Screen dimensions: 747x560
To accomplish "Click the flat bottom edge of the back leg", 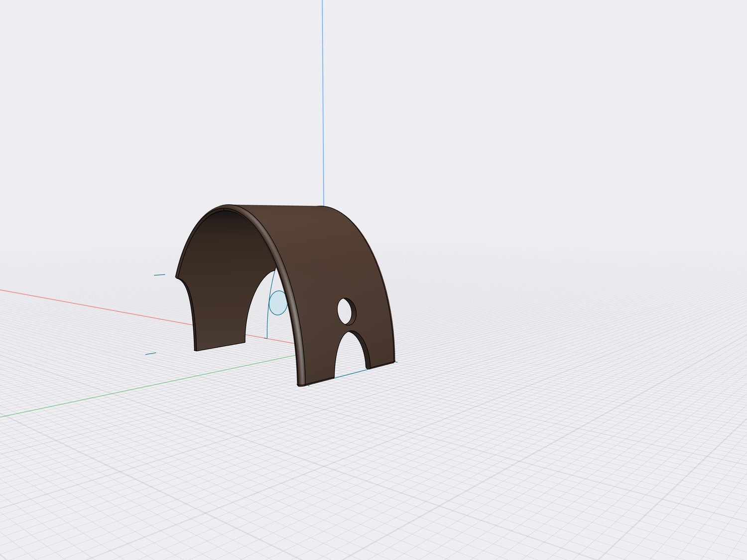I will click(x=220, y=347).
